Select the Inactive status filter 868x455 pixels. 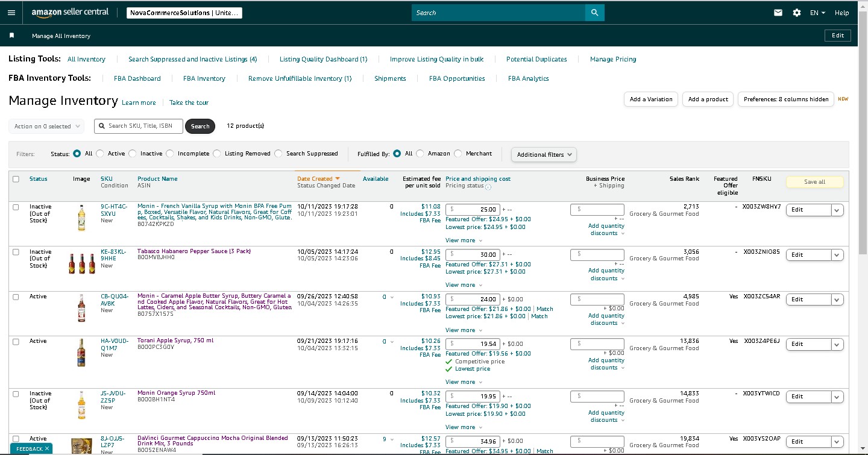click(x=133, y=154)
